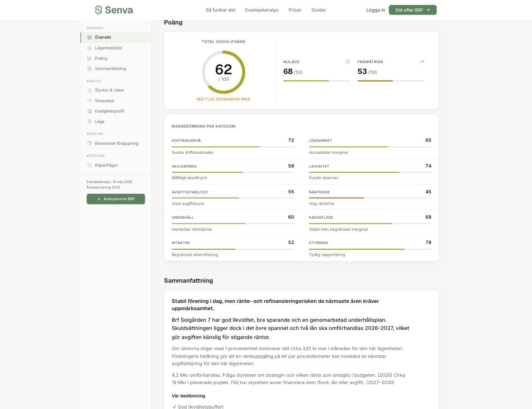This screenshot has height=409, width=532.
Task: Click the Kostnadsnivå category label
Action: pyautogui.click(x=186, y=141)
